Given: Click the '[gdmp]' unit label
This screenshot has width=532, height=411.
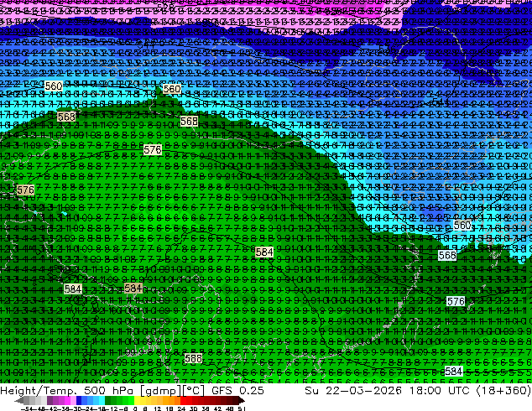Looking at the screenshot, I should point(161,391).
